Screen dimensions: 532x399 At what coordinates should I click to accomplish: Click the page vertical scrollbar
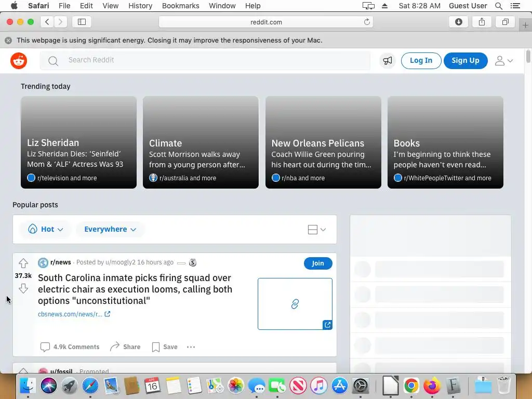[x=528, y=56]
